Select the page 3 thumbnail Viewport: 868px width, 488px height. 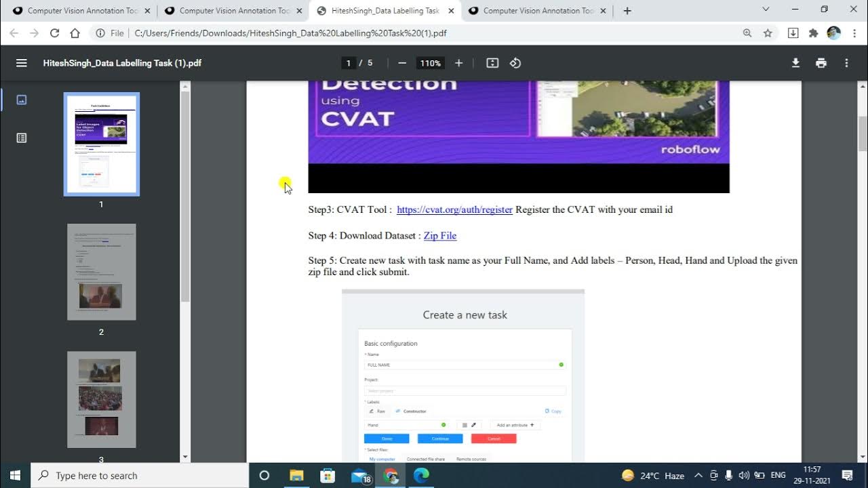point(102,399)
